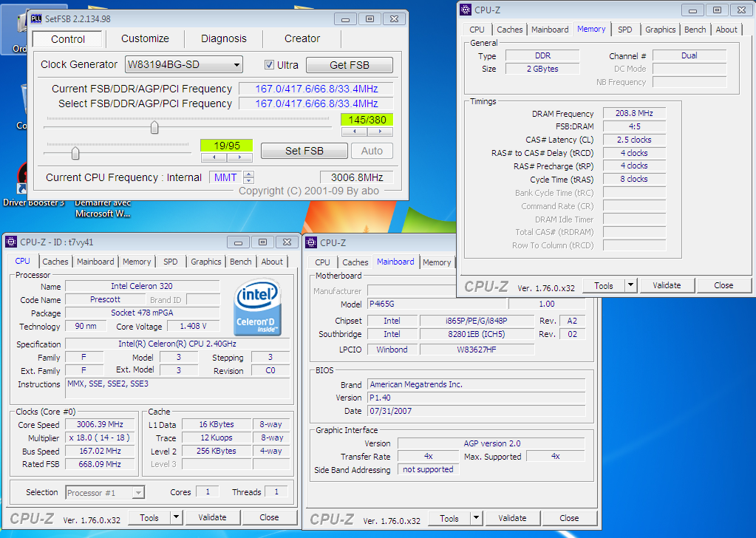Toggle the Ultra checkbox in SetFSB
756x538 pixels.
coord(269,64)
